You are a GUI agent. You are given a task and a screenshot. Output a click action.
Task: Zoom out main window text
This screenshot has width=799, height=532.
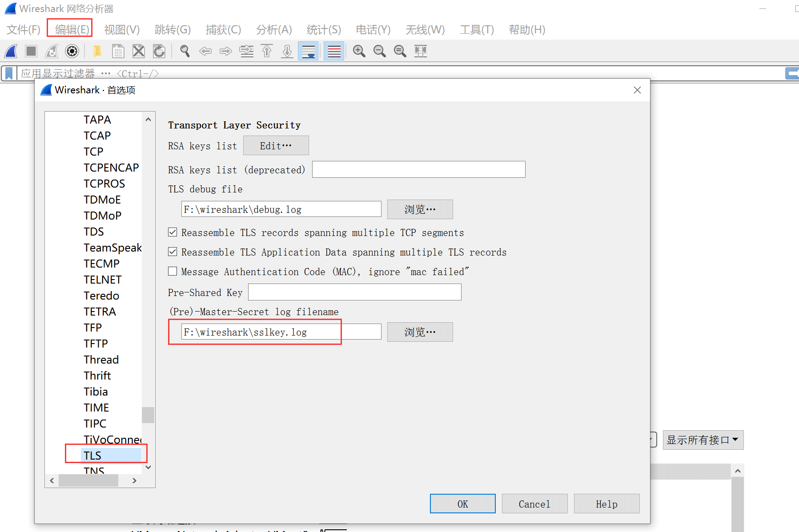380,51
